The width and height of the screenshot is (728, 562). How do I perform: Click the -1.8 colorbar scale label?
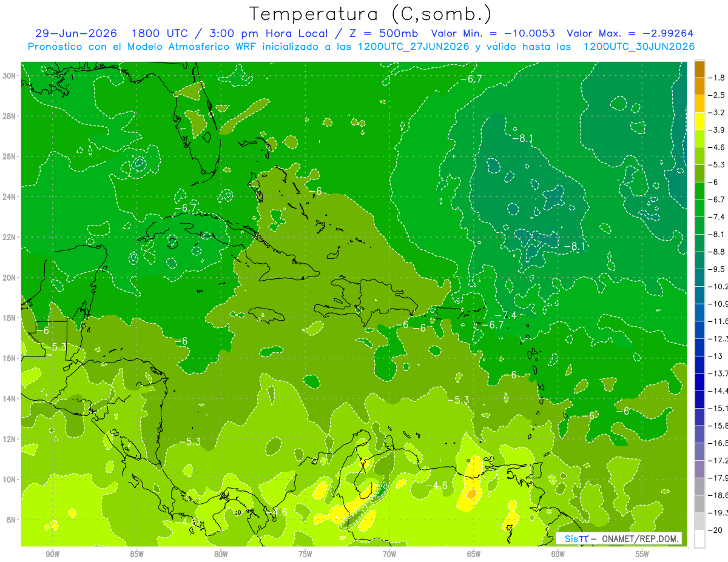pos(717,78)
